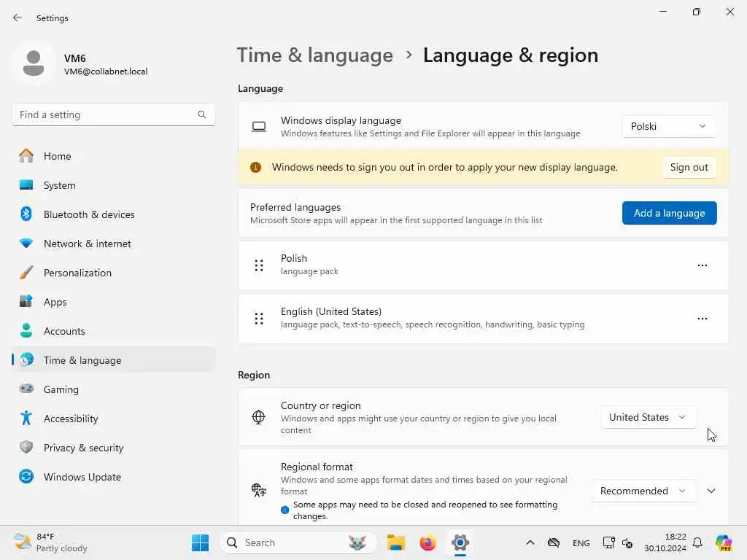
Task: Click the cloud sync off icon in tray
Action: [553, 542]
